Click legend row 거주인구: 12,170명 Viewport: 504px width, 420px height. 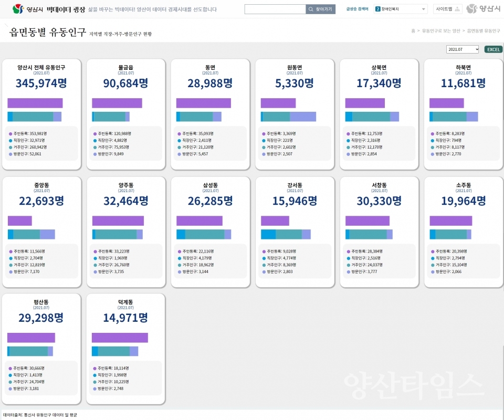(364, 147)
